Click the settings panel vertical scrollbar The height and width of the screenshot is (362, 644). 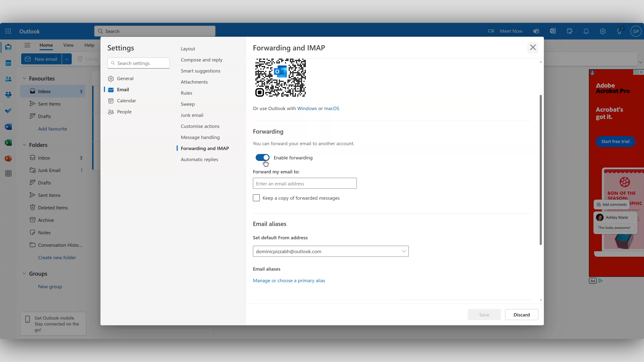541,170
